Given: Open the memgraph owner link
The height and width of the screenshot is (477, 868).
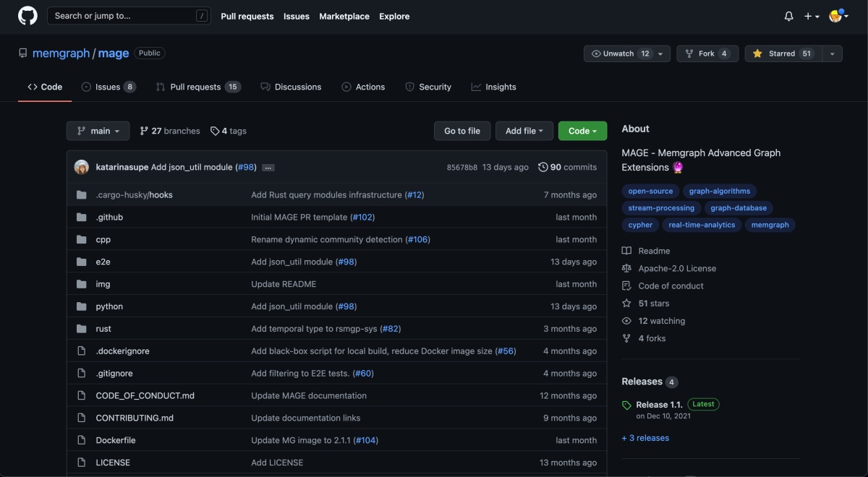Looking at the screenshot, I should [61, 53].
